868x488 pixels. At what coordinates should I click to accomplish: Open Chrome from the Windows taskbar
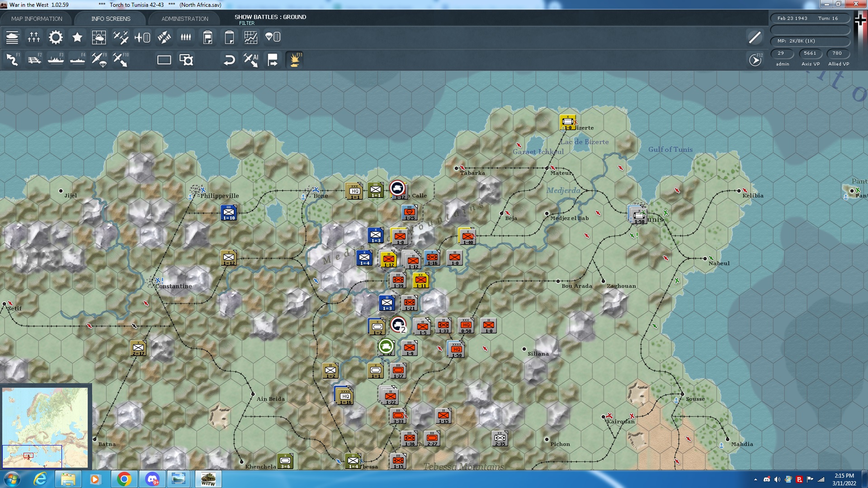[x=124, y=479]
